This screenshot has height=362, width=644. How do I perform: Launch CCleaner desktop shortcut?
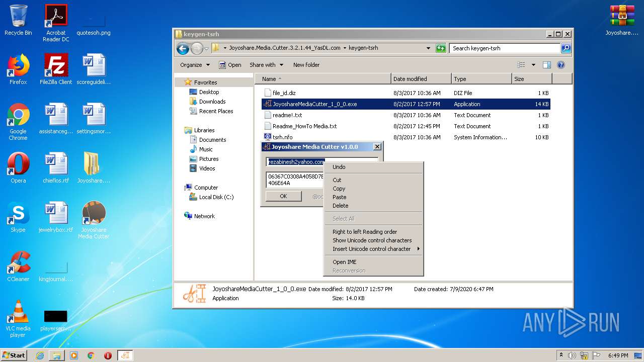tap(18, 266)
